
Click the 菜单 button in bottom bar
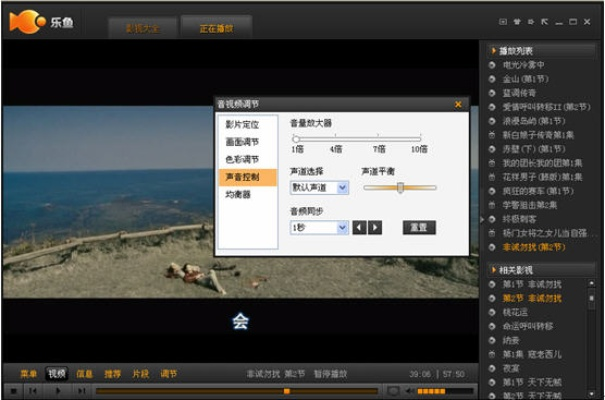[28, 374]
